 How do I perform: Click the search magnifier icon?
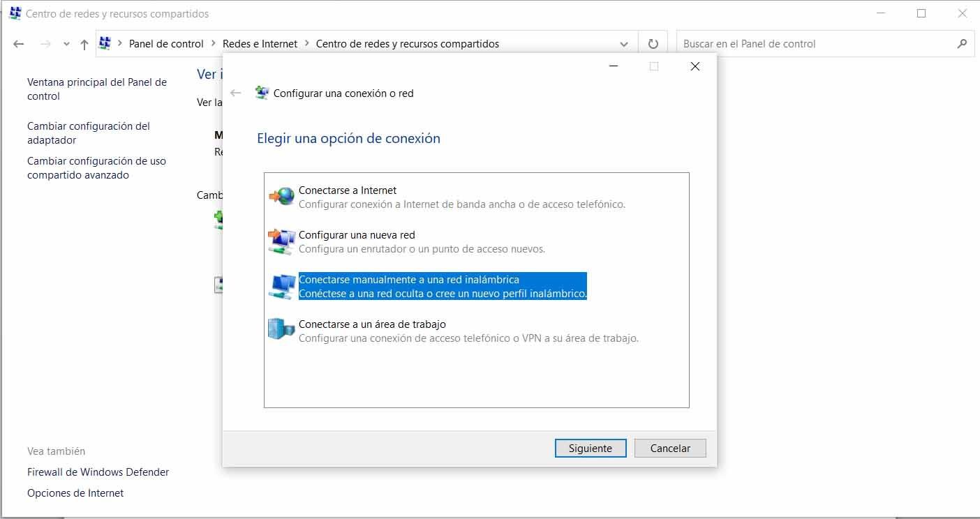click(x=962, y=44)
